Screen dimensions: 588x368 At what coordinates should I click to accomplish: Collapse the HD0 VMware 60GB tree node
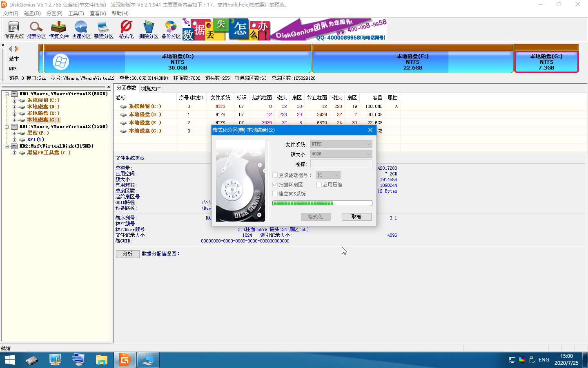(x=7, y=94)
